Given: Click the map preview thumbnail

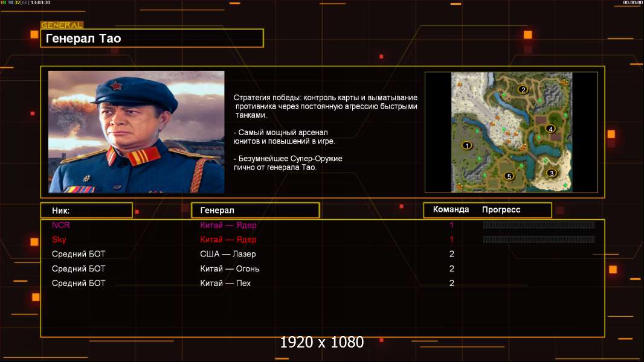Looking at the screenshot, I should pos(511,132).
